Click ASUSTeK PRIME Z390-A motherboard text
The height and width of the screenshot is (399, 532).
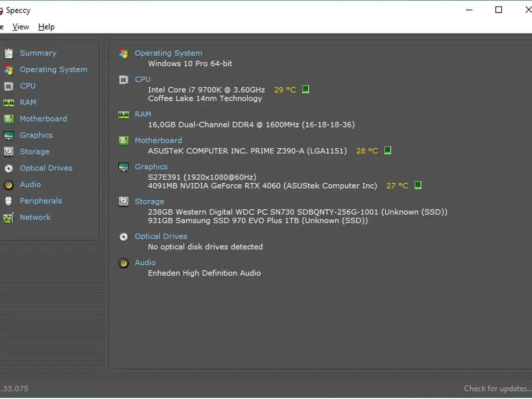(247, 151)
